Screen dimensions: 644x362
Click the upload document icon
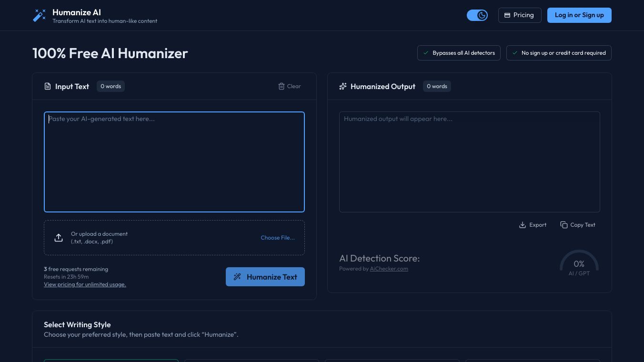tap(59, 238)
